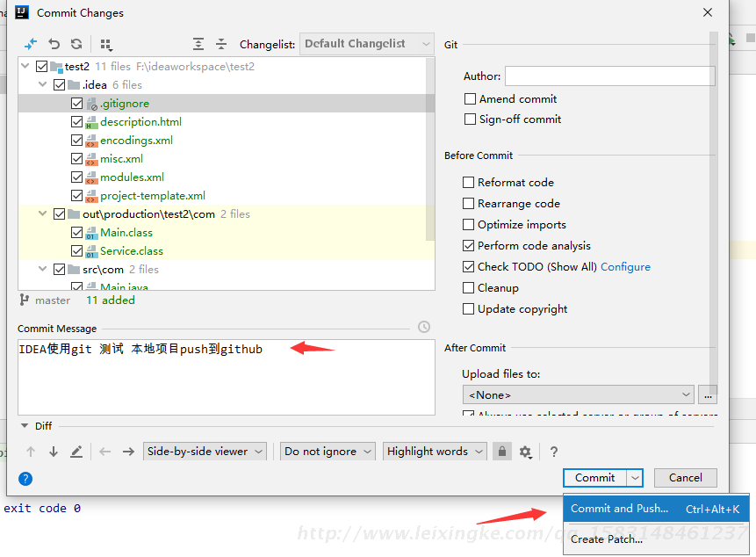Open the Group By icon menu
Viewport: 756px width, 557px height.
[106, 45]
